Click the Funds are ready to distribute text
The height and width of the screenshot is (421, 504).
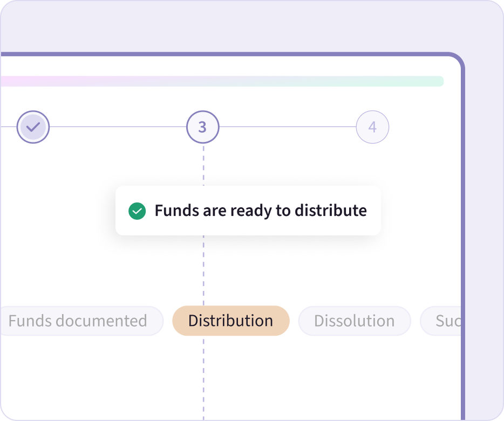click(x=261, y=210)
